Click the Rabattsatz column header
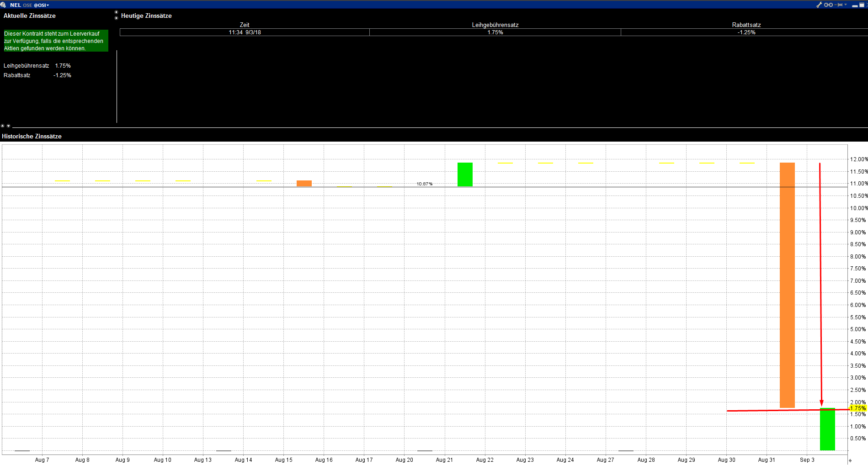 click(746, 25)
